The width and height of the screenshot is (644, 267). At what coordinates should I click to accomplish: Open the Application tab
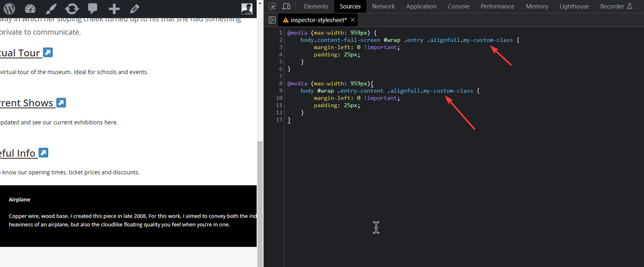point(421,7)
